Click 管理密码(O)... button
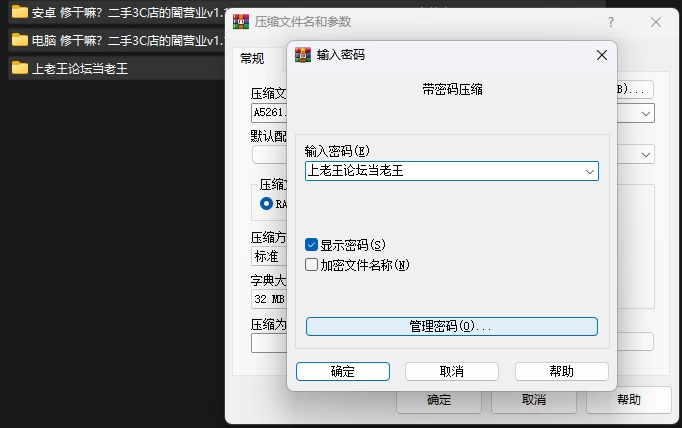The image size is (682, 428). (451, 326)
